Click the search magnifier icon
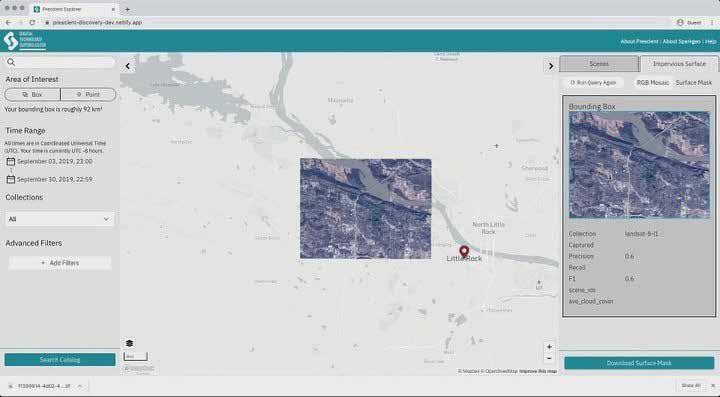The image size is (720, 397). click(x=11, y=62)
